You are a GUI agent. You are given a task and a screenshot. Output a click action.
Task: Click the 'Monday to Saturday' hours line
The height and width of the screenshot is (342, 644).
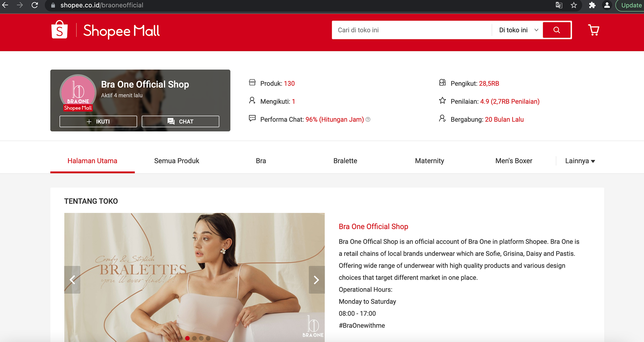[367, 301]
